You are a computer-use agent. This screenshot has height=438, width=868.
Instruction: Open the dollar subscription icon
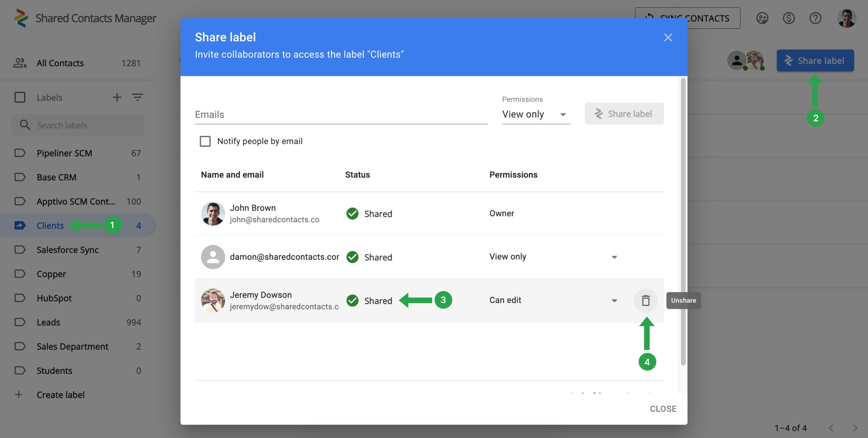789,18
